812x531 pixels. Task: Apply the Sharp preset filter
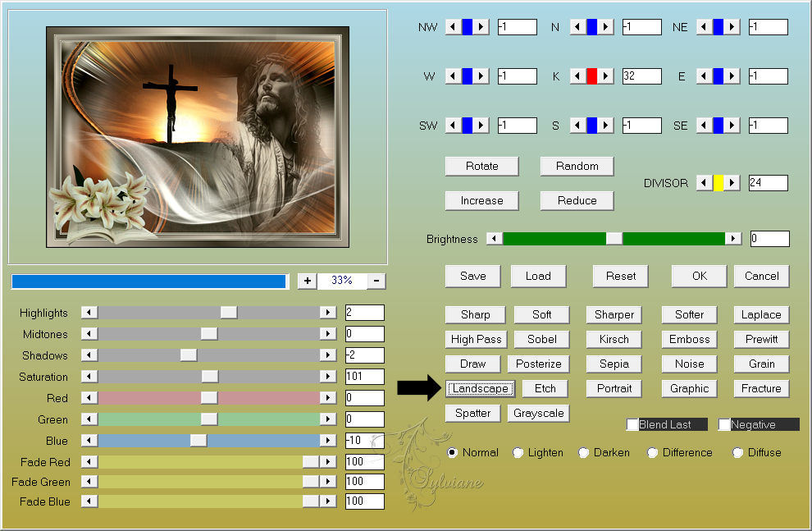tap(475, 314)
